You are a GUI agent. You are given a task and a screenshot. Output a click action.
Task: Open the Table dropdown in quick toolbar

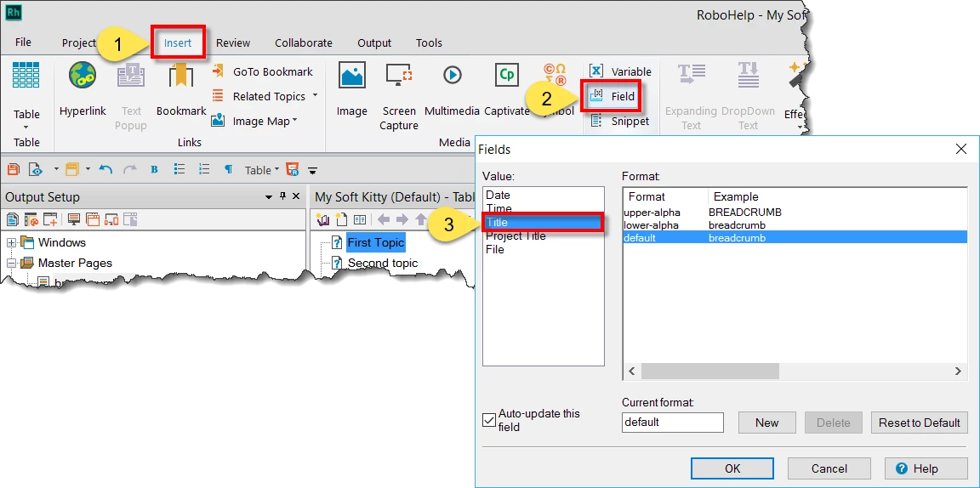tap(263, 170)
